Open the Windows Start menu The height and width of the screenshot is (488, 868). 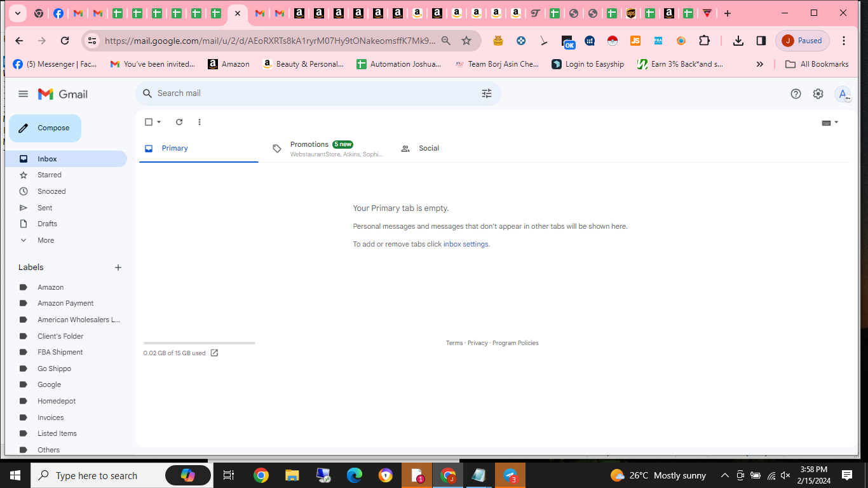(15, 475)
